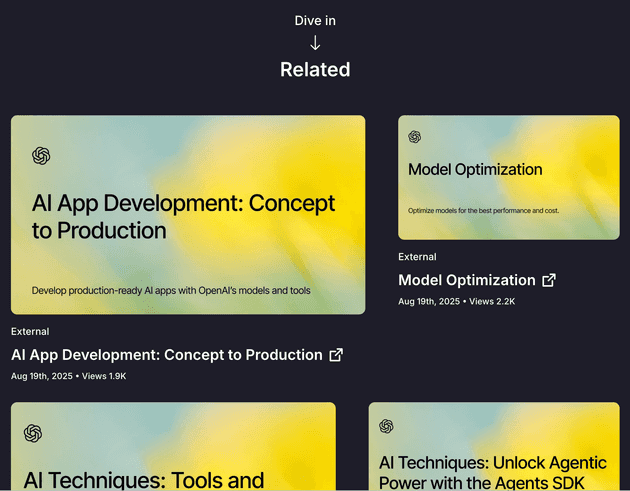Image resolution: width=630 pixels, height=491 pixels.
Task: Click the Aug 19th, 2025 Views 2.2K text
Action: point(456,301)
